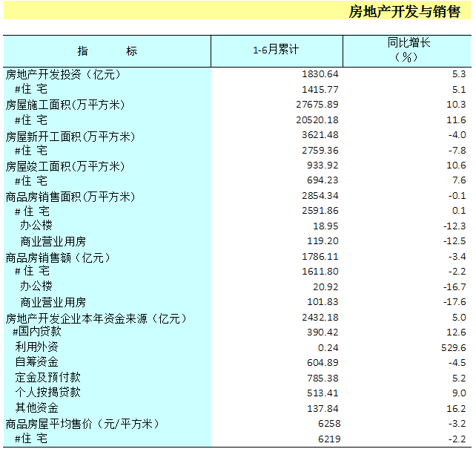
Task: Click the 个人按揭贷款 row label
Action: click(x=48, y=393)
